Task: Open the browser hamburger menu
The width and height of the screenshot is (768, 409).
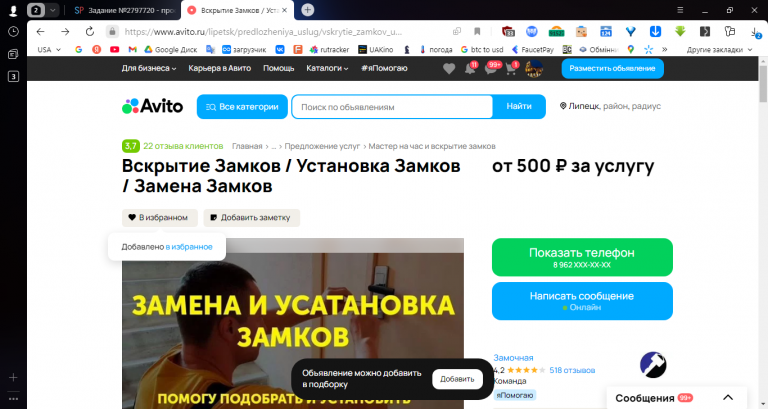Action: pyautogui.click(x=680, y=10)
